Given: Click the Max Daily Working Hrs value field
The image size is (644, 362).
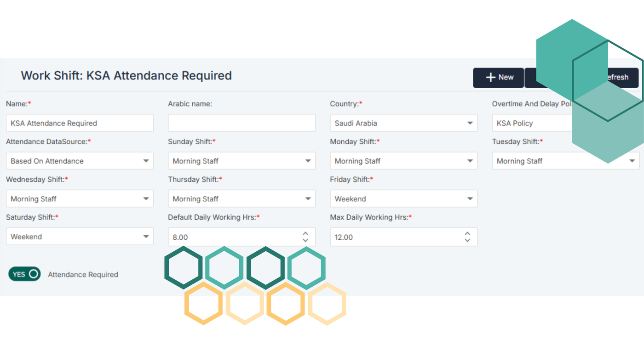Looking at the screenshot, I should (x=396, y=237).
